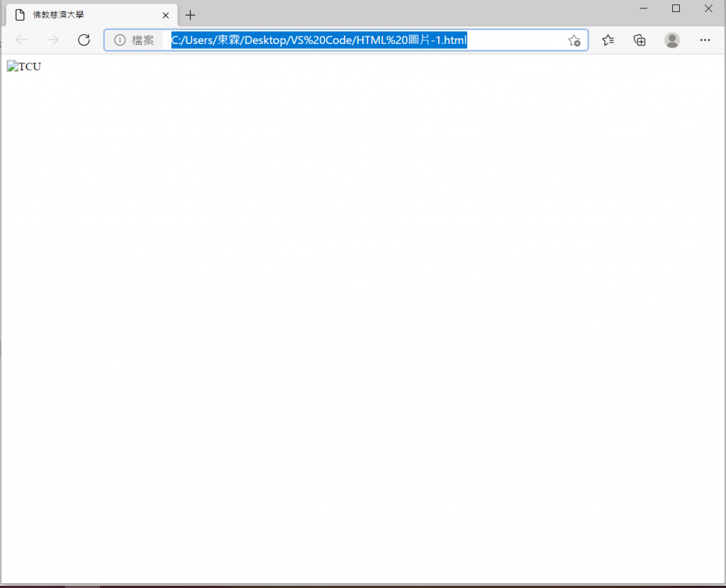Click the back navigation arrow
Screen dimensions: 726x588
click(21, 40)
